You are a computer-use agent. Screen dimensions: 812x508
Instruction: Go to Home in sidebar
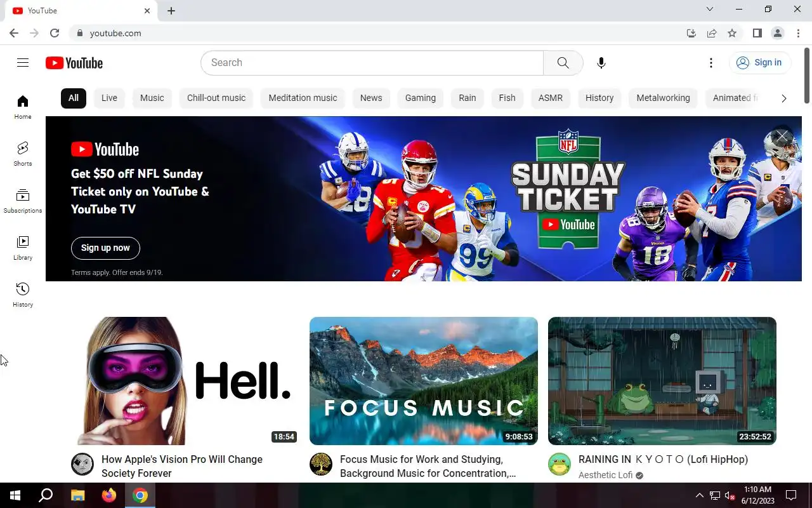point(23,107)
